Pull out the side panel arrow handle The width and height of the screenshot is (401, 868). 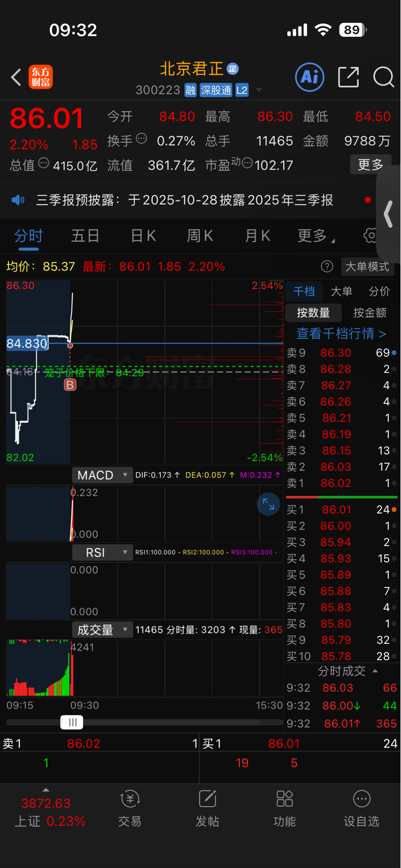(388, 215)
